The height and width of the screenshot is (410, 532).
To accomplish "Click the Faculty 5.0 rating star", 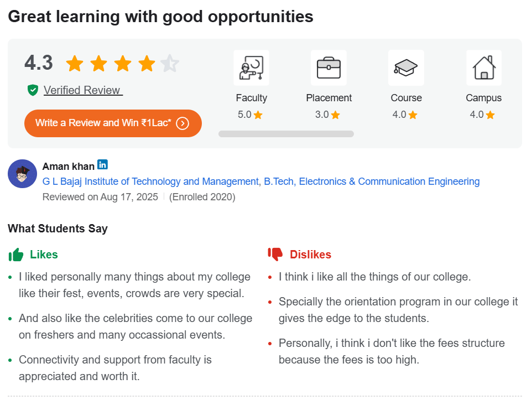I will point(258,115).
